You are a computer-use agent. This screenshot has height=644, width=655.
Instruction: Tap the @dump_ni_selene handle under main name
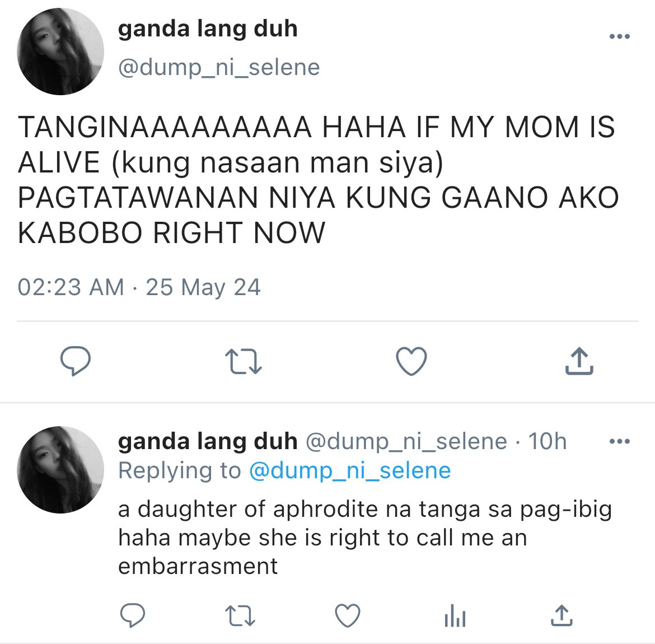219,68
